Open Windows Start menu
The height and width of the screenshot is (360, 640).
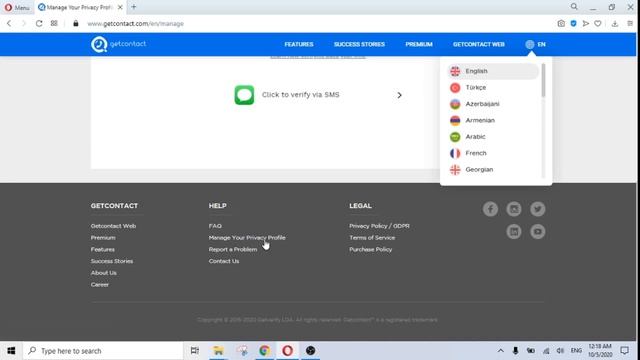point(11,351)
